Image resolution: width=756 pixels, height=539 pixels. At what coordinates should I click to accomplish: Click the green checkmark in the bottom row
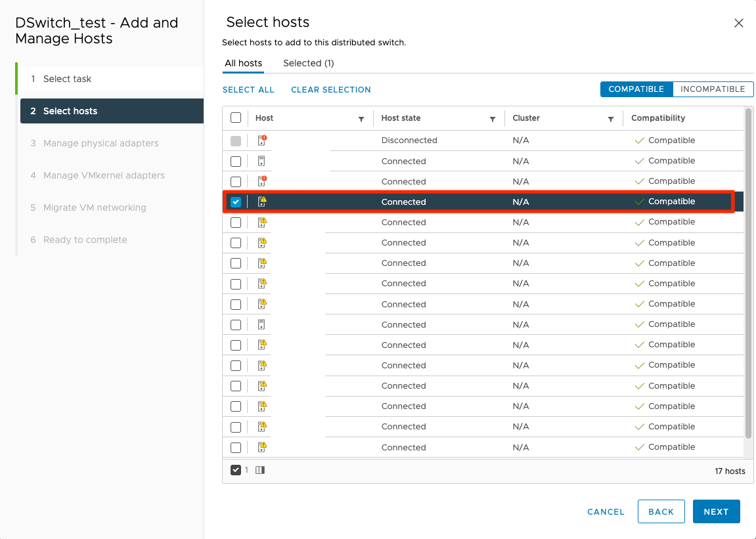(639, 447)
